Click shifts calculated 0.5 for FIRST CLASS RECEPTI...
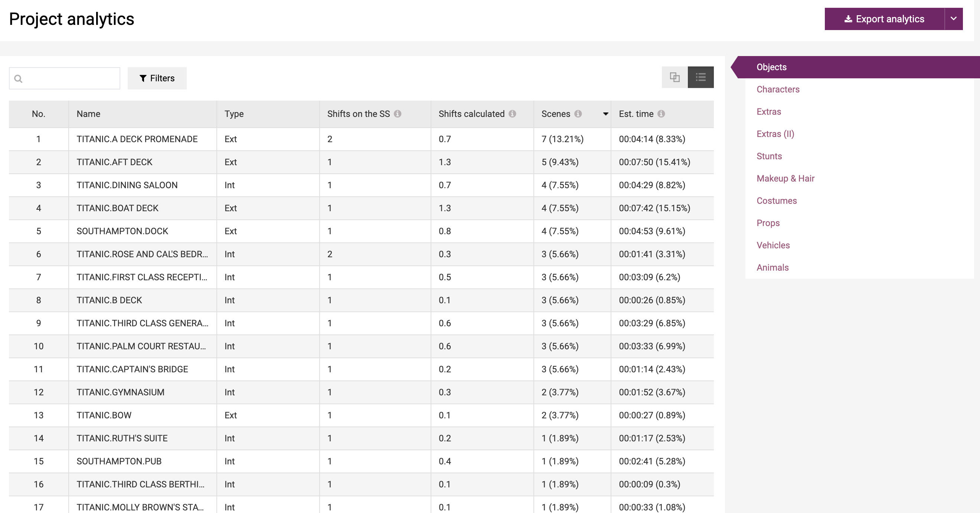 445,277
